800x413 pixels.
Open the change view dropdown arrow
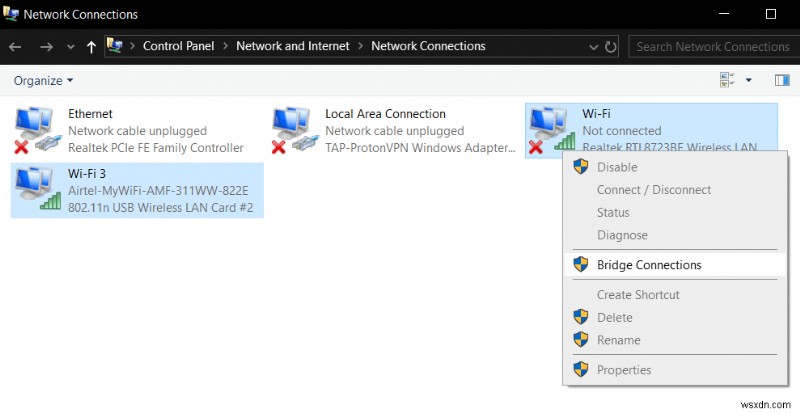point(748,80)
